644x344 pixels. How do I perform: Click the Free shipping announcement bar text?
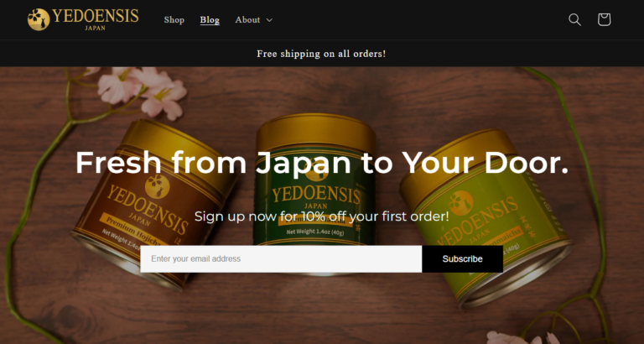point(321,54)
